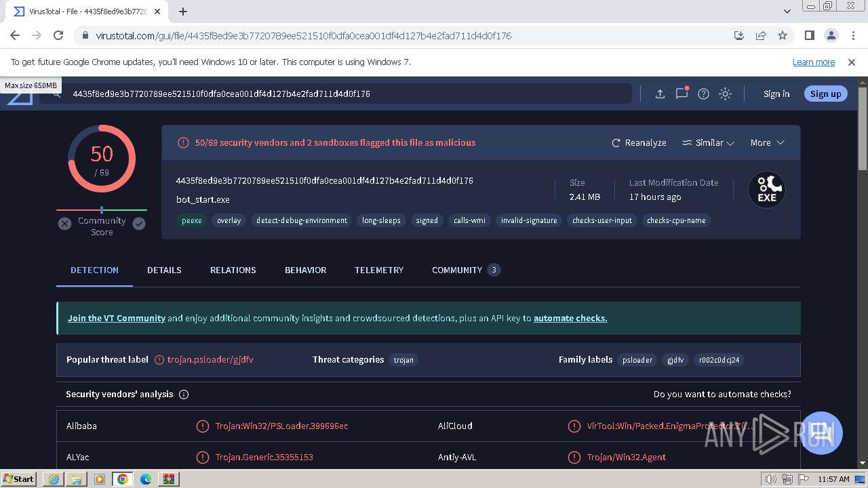Open the VirusTotal help icon
This screenshot has width=868, height=488.
pos(704,94)
